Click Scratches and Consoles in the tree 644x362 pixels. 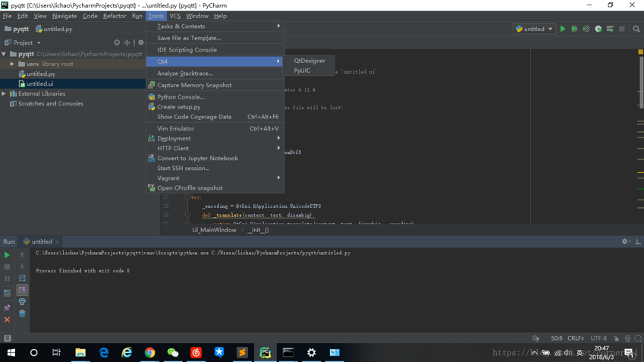tap(51, 103)
